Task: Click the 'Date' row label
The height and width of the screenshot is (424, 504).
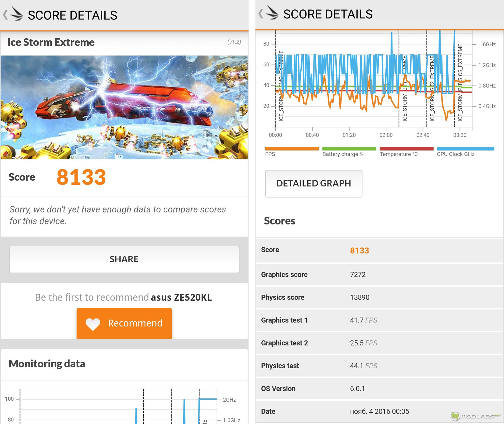Action: click(x=268, y=411)
